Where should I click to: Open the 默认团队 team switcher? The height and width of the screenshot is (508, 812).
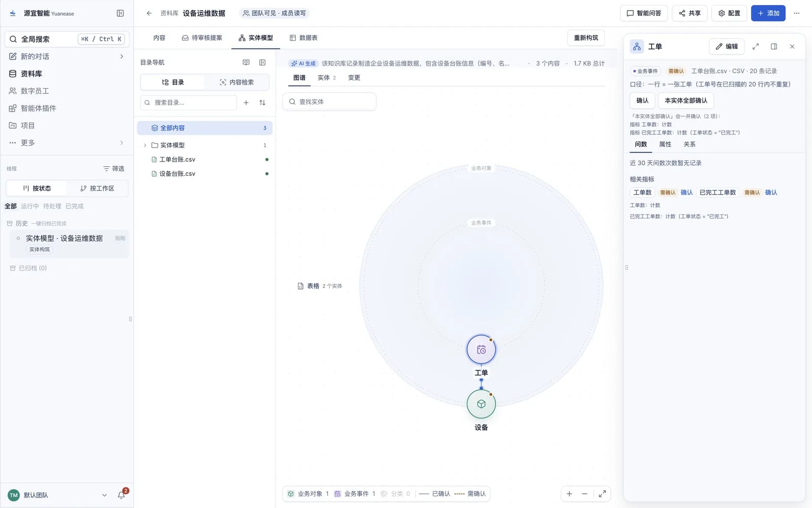click(57, 495)
